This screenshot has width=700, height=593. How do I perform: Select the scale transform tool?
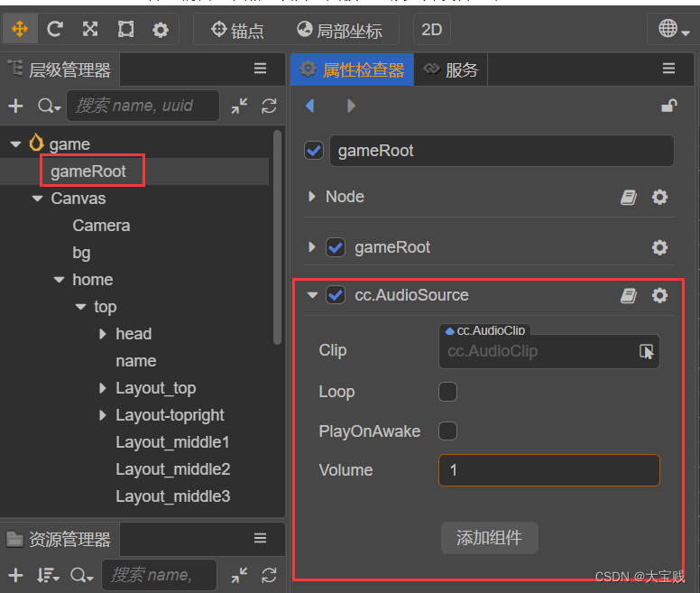point(90,30)
